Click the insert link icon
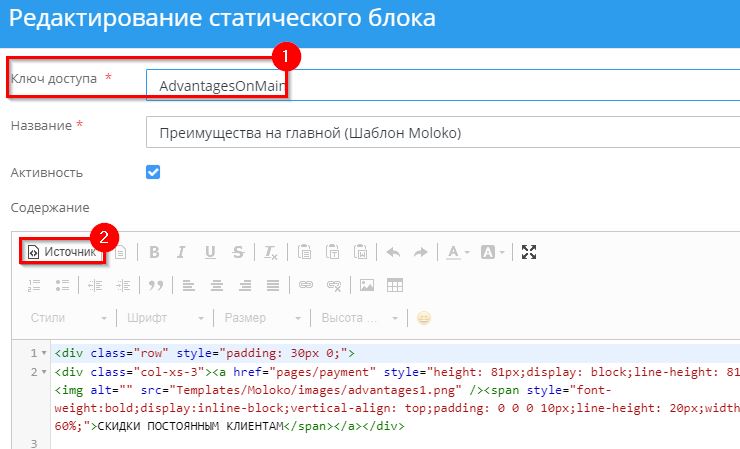740x449 pixels. point(306,285)
